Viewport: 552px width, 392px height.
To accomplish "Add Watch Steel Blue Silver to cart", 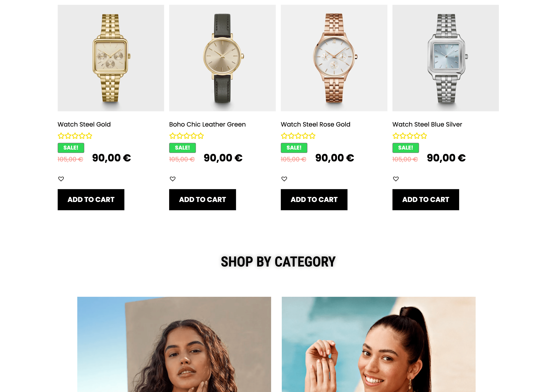I will coord(426,200).
